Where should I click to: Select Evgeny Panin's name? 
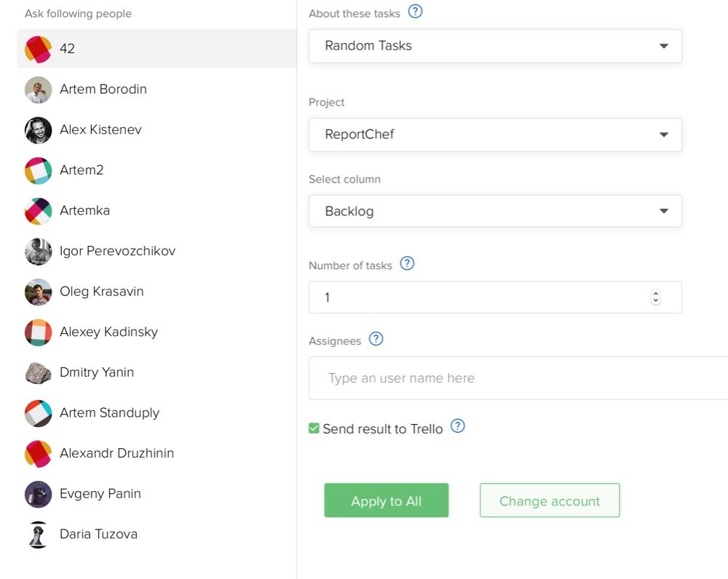(100, 494)
